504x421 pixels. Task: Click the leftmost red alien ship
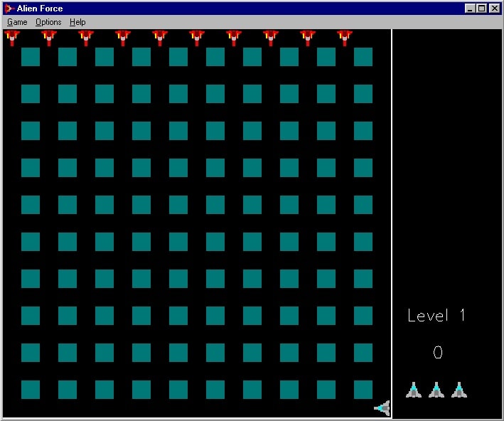click(x=12, y=37)
